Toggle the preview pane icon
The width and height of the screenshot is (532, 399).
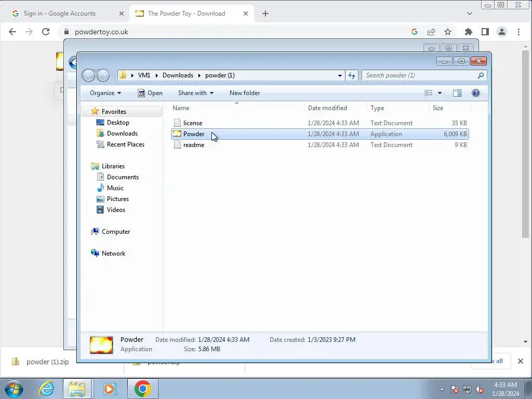tap(457, 93)
